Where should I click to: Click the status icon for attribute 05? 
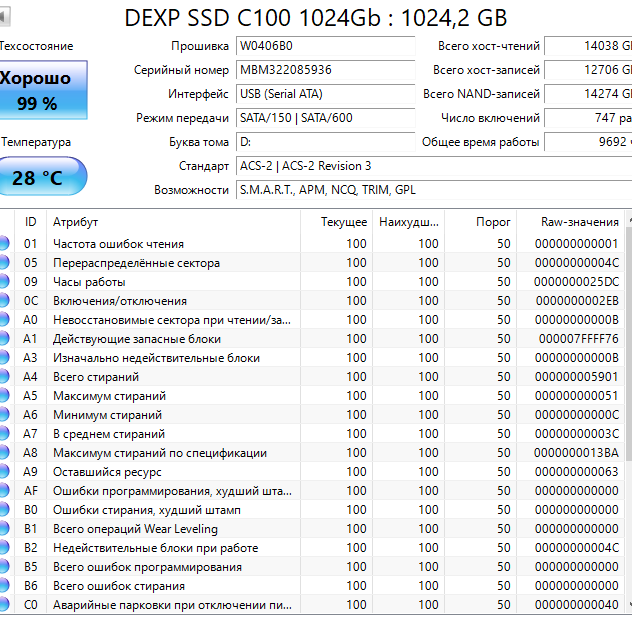click(4, 263)
